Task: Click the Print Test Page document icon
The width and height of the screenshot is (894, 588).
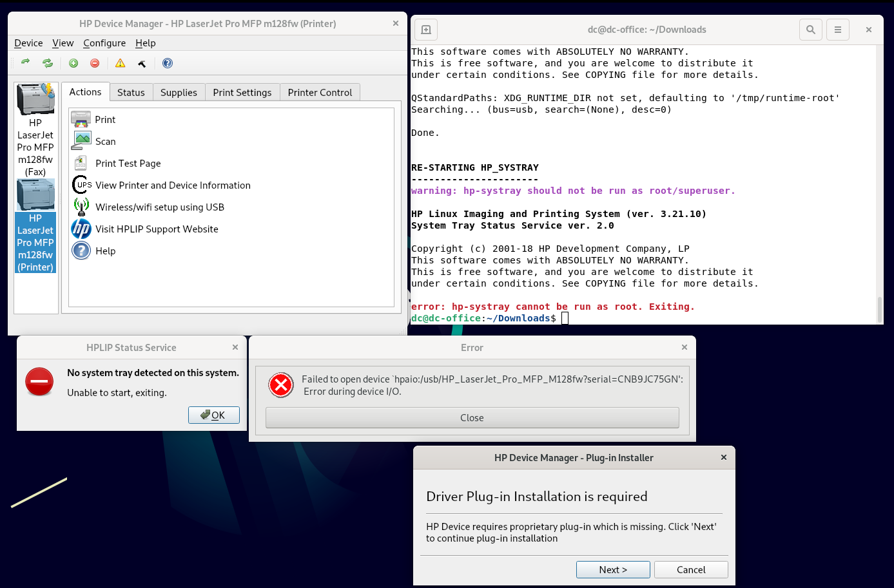Action: 81,163
